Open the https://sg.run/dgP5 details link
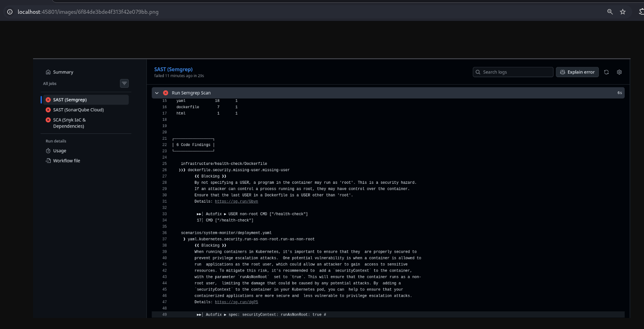The width and height of the screenshot is (644, 329). pyautogui.click(x=236, y=302)
